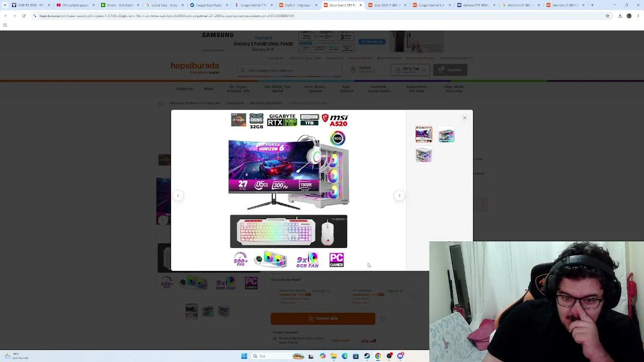Open a new browser tab

tap(592, 5)
